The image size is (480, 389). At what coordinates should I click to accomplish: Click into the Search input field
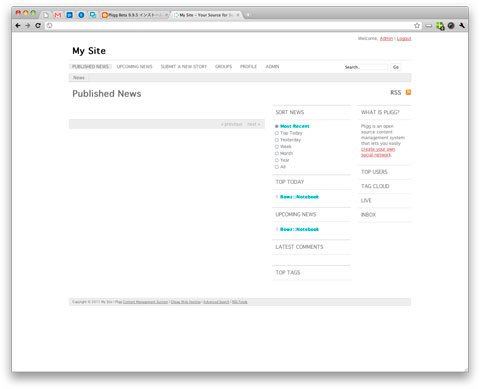(x=366, y=67)
